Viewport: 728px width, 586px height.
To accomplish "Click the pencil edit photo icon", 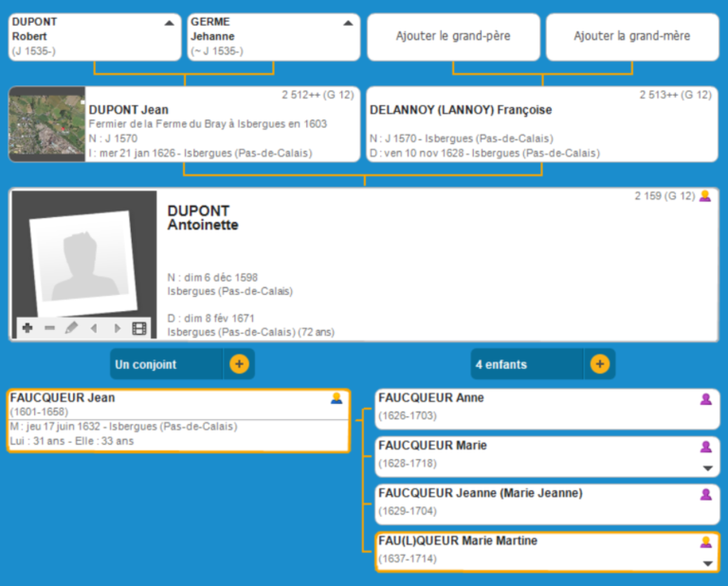I will tap(71, 328).
